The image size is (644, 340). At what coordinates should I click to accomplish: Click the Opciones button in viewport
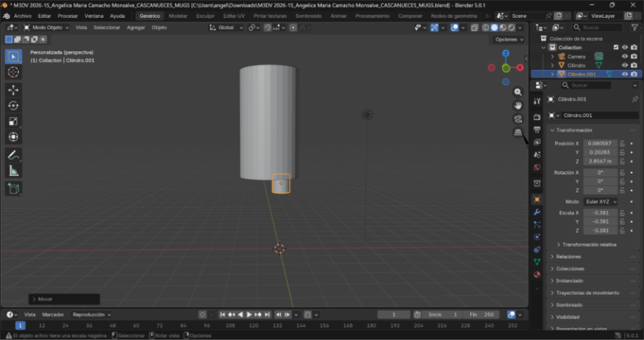coord(507,40)
